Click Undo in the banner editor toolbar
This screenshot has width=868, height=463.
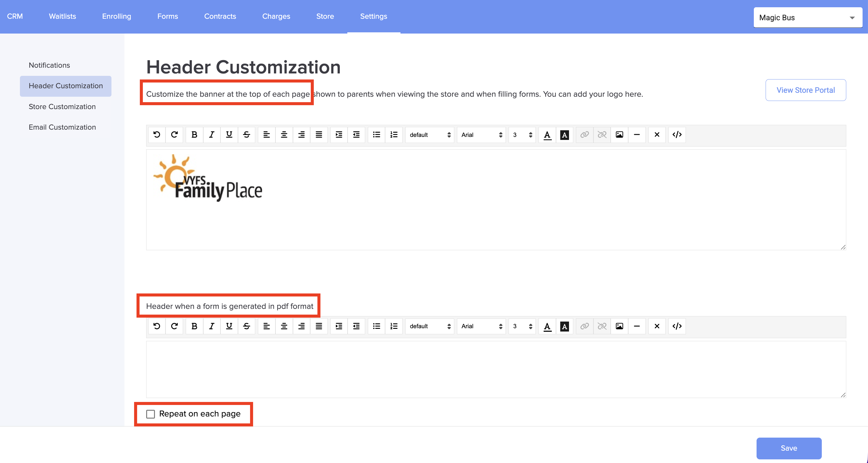pyautogui.click(x=157, y=134)
